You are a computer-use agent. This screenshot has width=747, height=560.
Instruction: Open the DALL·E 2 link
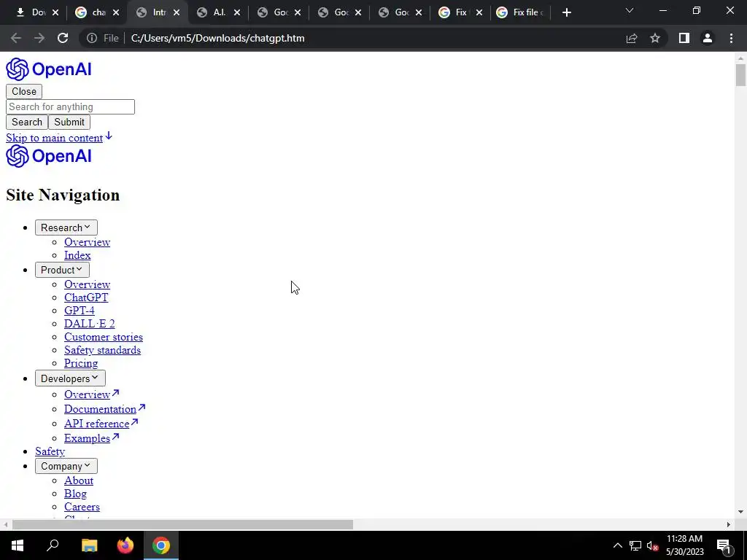[90, 324]
